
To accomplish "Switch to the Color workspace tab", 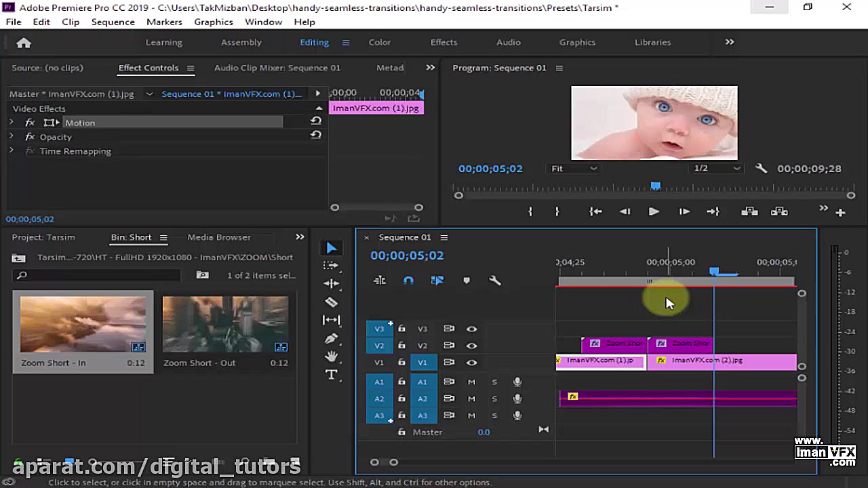I will coord(380,42).
